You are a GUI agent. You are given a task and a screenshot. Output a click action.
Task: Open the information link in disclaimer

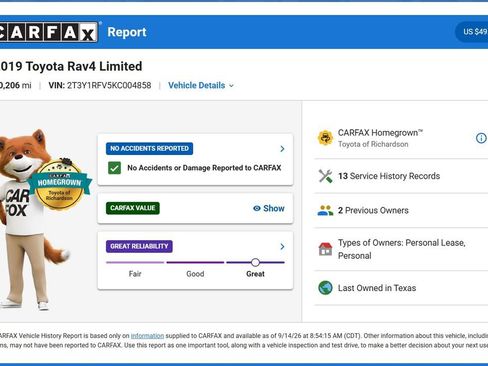point(147,336)
